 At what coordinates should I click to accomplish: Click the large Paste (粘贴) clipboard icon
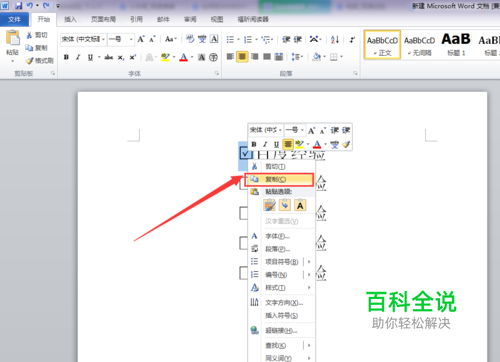[13, 38]
